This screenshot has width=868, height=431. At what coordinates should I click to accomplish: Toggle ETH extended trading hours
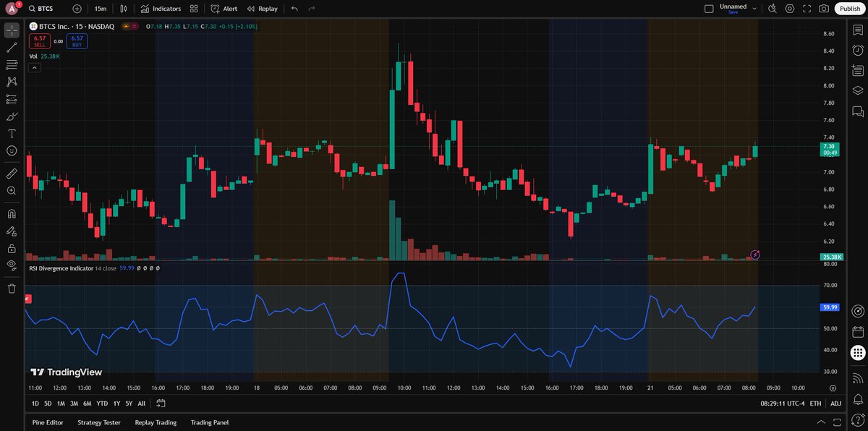pyautogui.click(x=815, y=404)
